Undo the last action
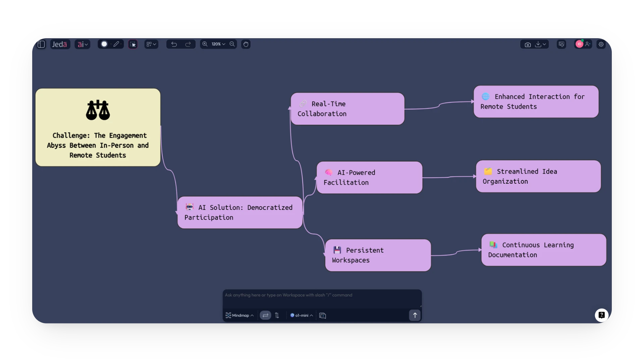Screen dimensions: 644x362 pyautogui.click(x=174, y=44)
